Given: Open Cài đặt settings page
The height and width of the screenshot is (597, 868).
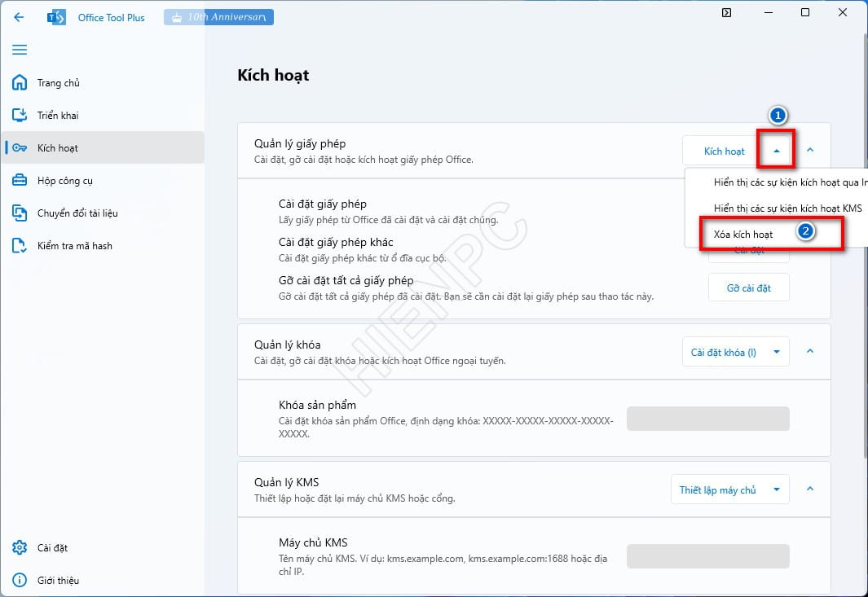Looking at the screenshot, I should (103, 548).
